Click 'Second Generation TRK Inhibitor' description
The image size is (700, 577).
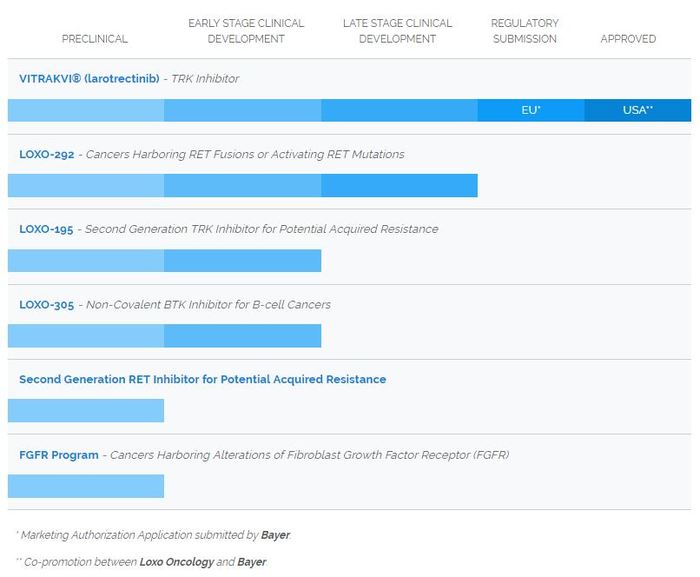pos(262,229)
